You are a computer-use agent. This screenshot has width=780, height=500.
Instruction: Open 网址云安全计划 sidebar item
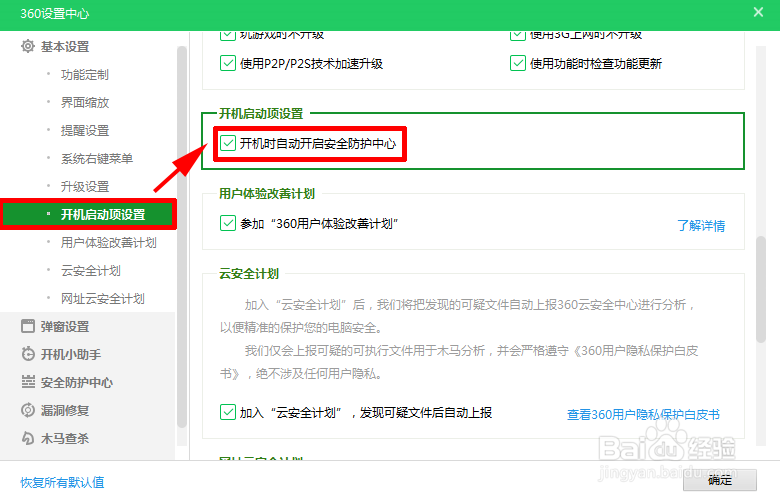tap(102, 298)
